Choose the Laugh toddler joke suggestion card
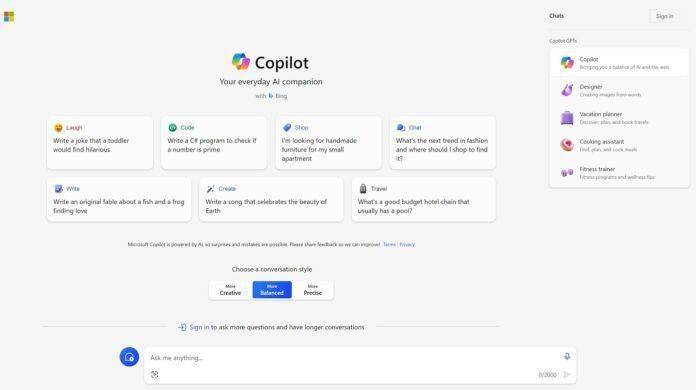The height and width of the screenshot is (390, 696). coord(100,143)
